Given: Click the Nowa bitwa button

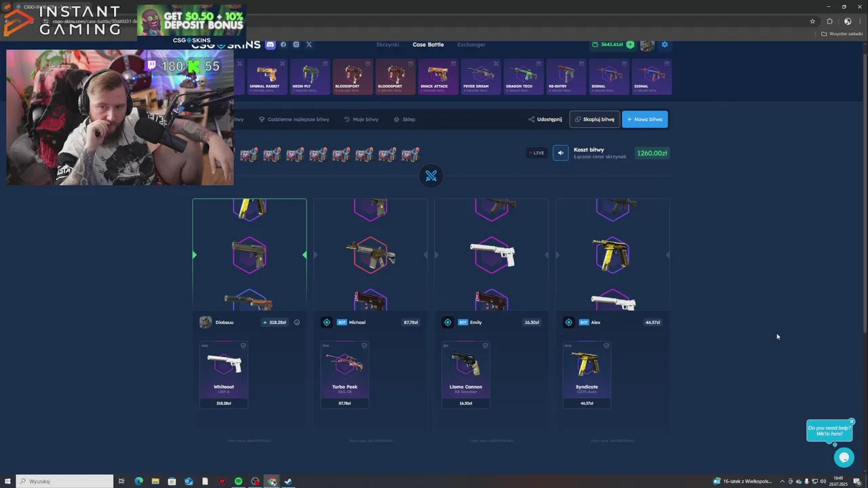Looking at the screenshot, I should (645, 119).
